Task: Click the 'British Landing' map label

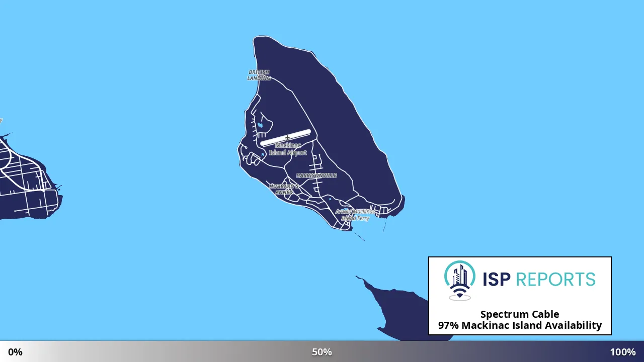Action: [259, 75]
